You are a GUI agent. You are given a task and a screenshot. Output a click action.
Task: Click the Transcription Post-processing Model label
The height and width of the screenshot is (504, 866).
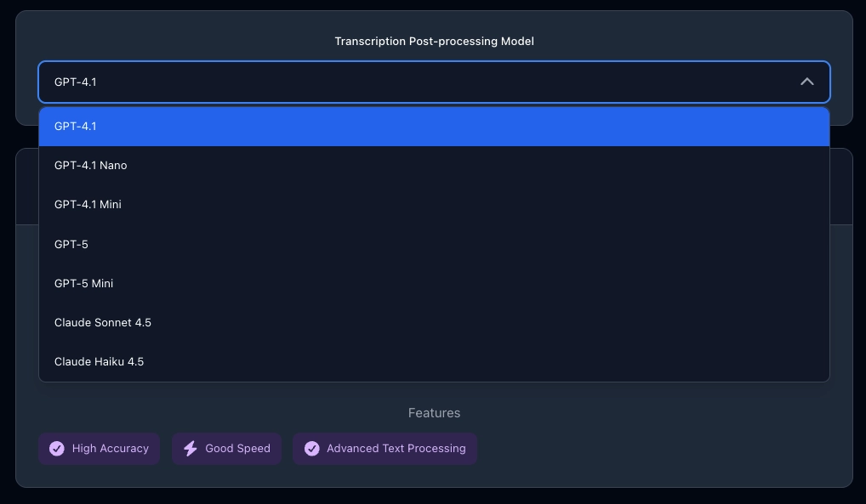click(434, 41)
